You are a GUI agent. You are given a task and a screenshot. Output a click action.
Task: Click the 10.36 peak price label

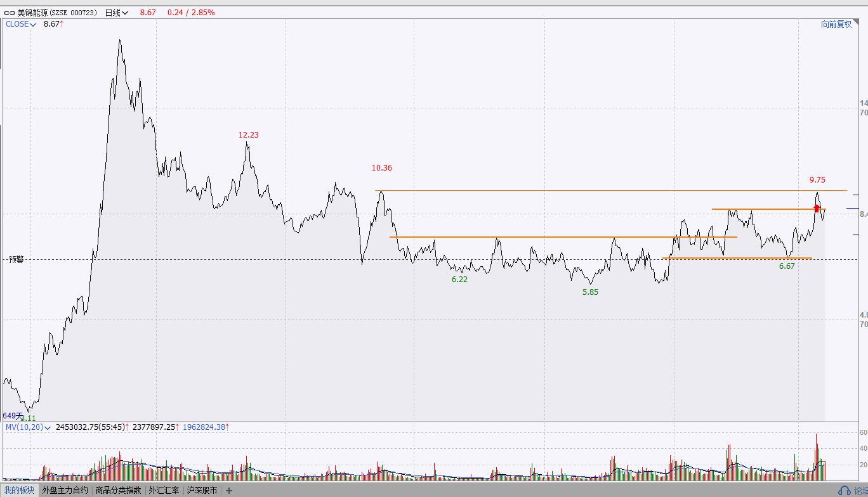pyautogui.click(x=382, y=168)
